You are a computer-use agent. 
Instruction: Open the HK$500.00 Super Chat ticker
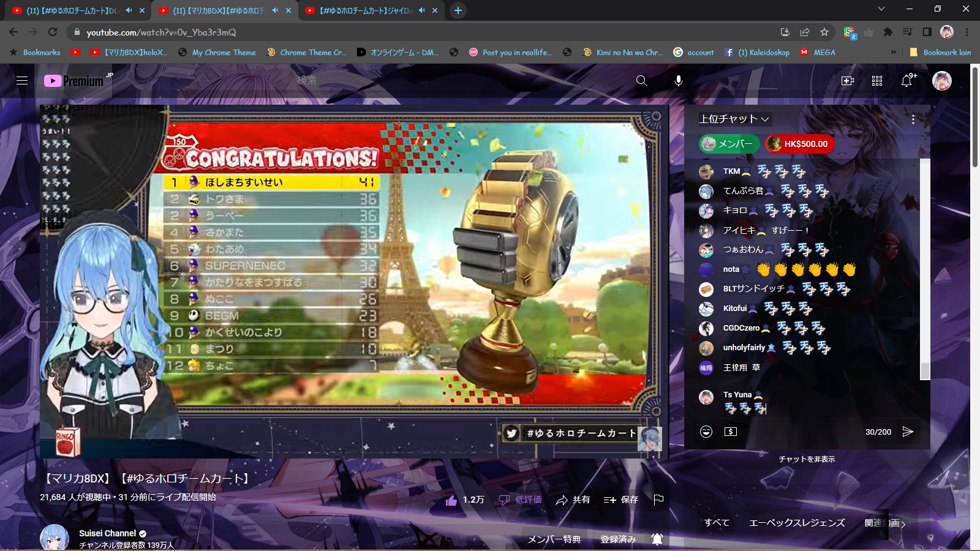[x=800, y=144]
